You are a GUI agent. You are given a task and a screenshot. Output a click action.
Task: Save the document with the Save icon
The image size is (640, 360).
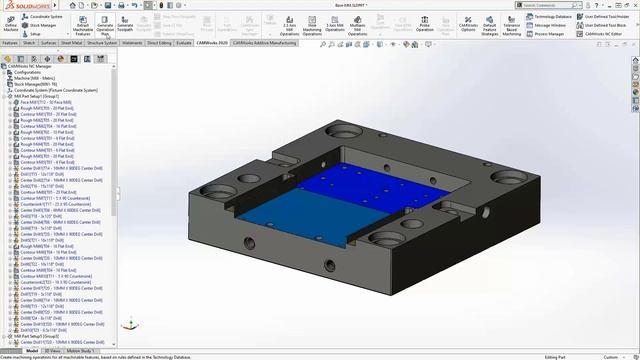point(107,5)
